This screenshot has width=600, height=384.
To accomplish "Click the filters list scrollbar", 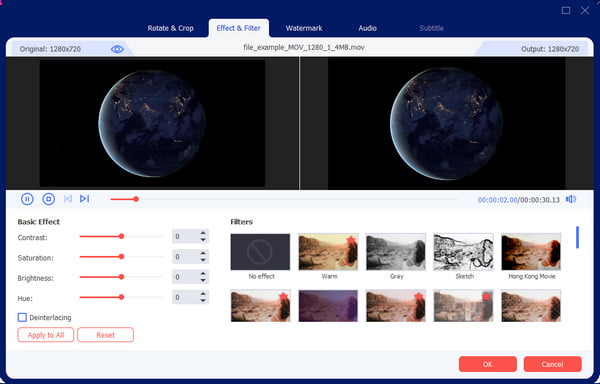I will 577,237.
